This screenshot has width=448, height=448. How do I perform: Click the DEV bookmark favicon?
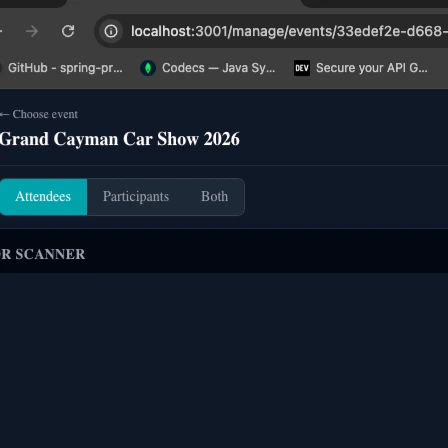(x=302, y=68)
